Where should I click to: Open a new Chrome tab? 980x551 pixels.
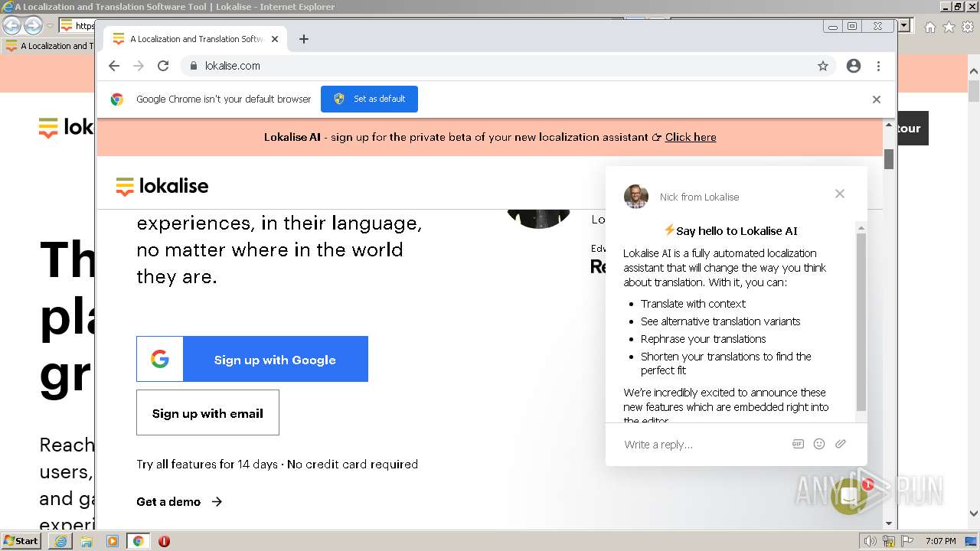click(304, 39)
